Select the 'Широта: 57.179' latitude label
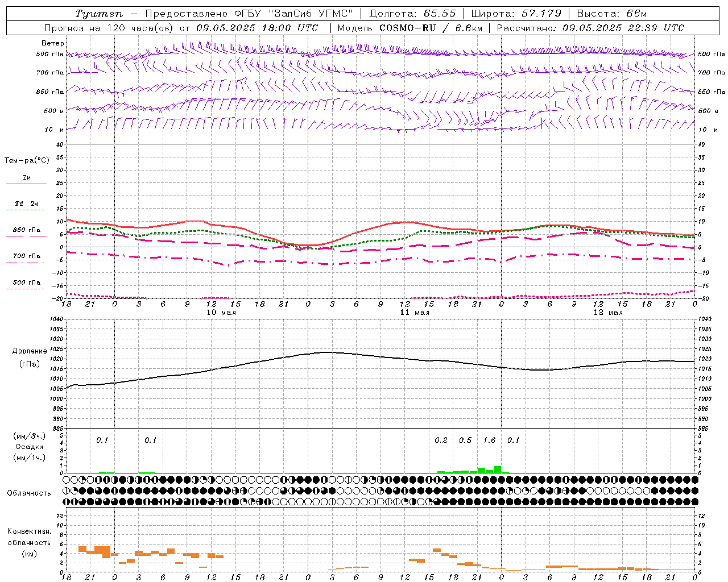Image resolution: width=728 pixels, height=582 pixels. (x=516, y=14)
